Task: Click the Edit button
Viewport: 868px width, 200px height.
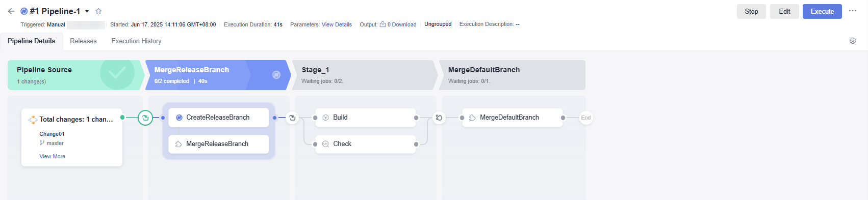Action: [x=784, y=11]
